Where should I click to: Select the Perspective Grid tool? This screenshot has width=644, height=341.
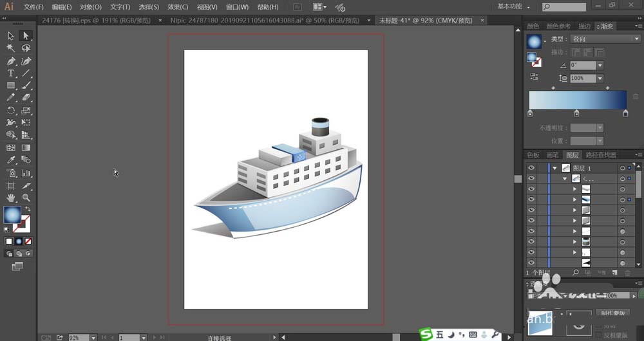[x=26, y=134]
